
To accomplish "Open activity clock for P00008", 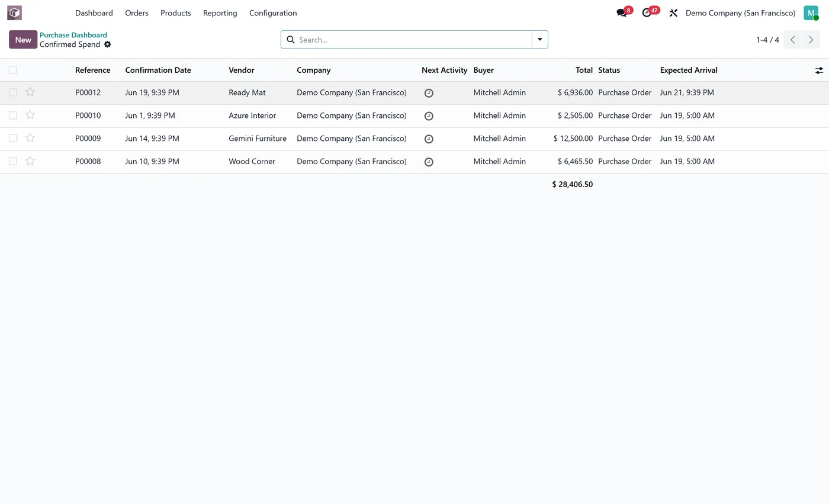I will (x=429, y=162).
